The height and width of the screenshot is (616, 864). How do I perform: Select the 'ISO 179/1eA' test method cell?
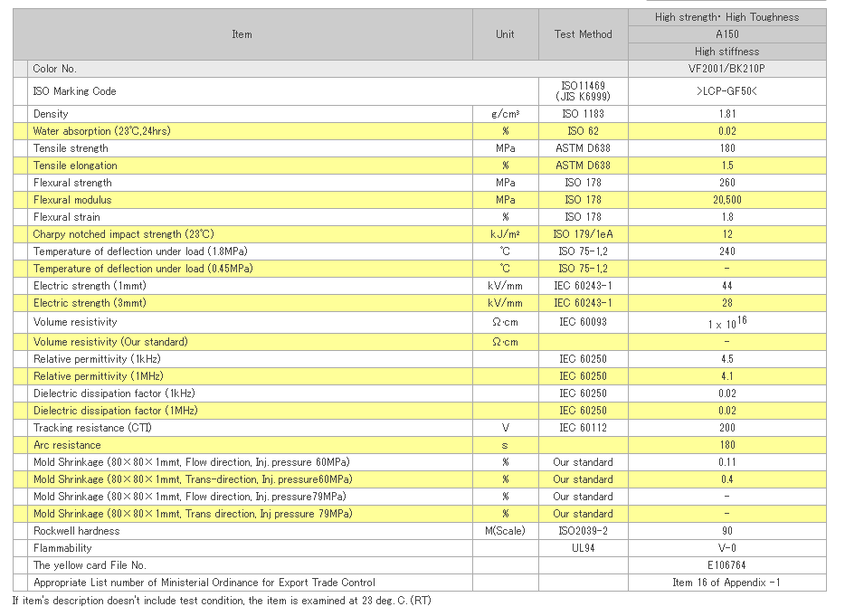(x=583, y=234)
